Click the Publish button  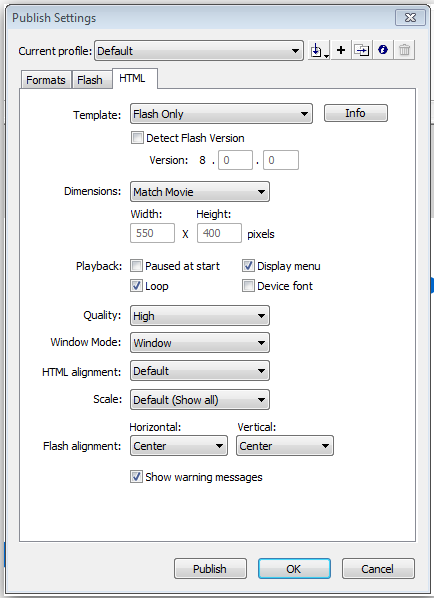[x=210, y=569]
